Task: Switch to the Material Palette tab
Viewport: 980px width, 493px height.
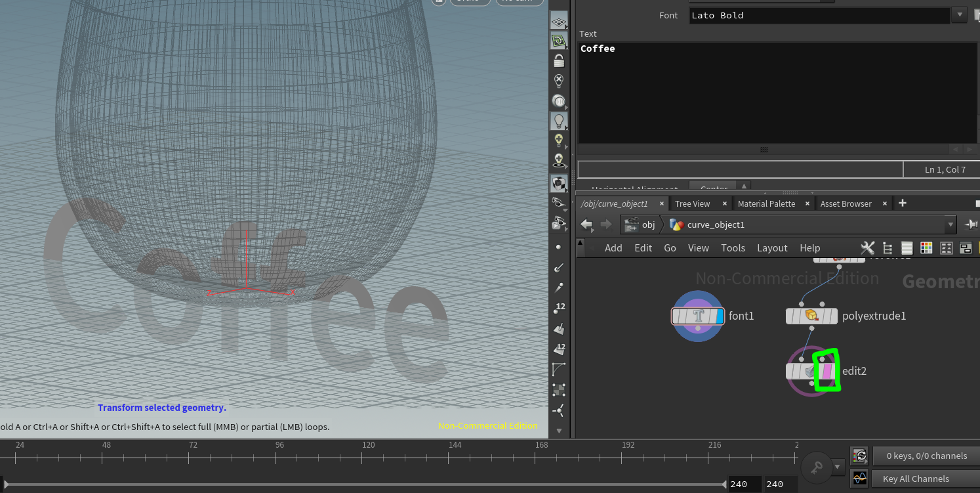Action: (766, 204)
